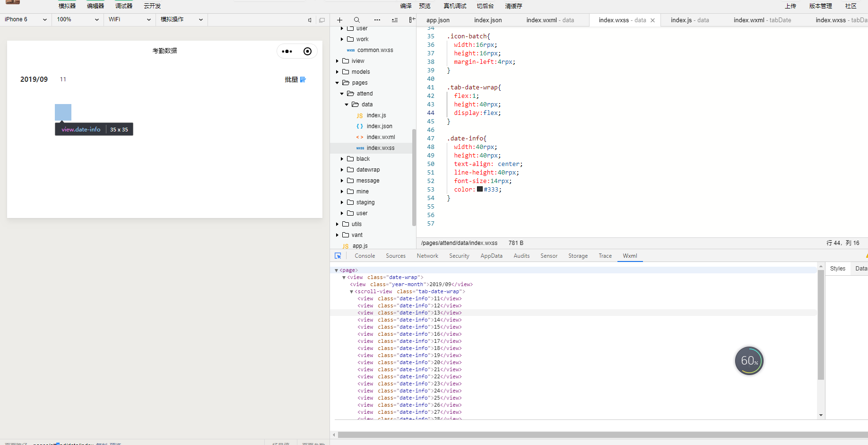Open common.wxss in the file tree
Viewport: 868px width, 445px height.
click(x=375, y=50)
